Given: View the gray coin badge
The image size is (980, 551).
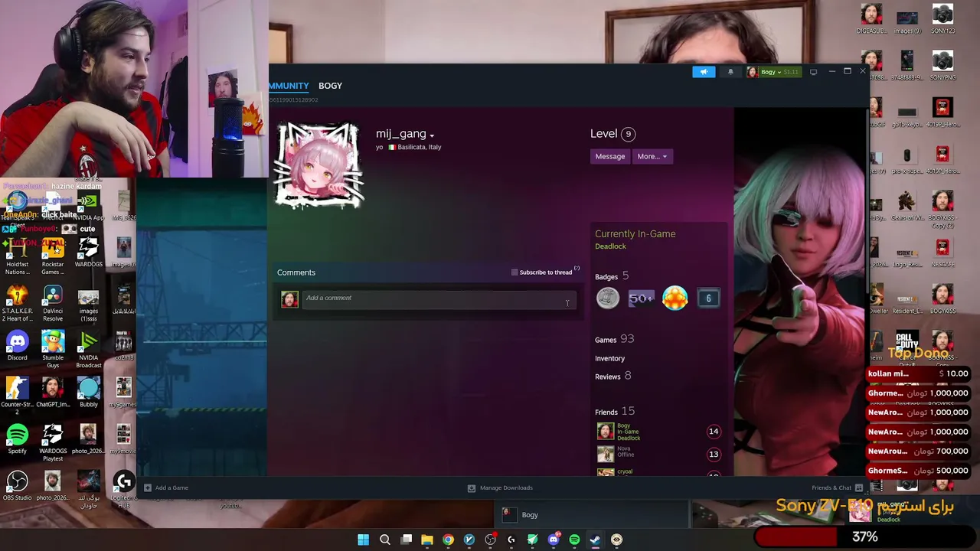Looking at the screenshot, I should click(608, 298).
